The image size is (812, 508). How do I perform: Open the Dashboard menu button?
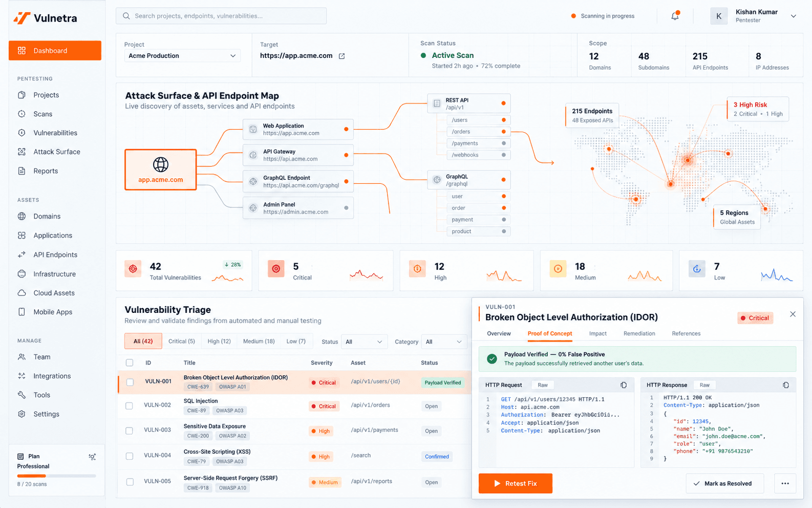[55, 51]
